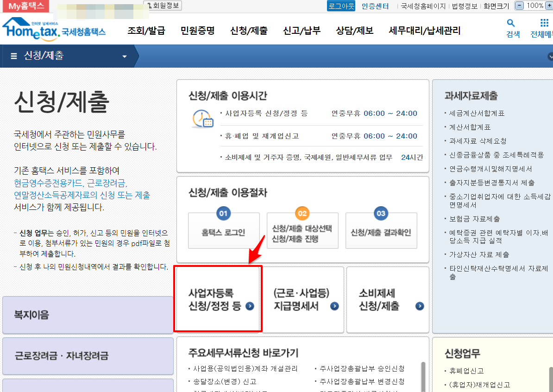Open (휴업자)재개업신고 link
Viewport: 553px width, 392px height.
[x=479, y=385]
